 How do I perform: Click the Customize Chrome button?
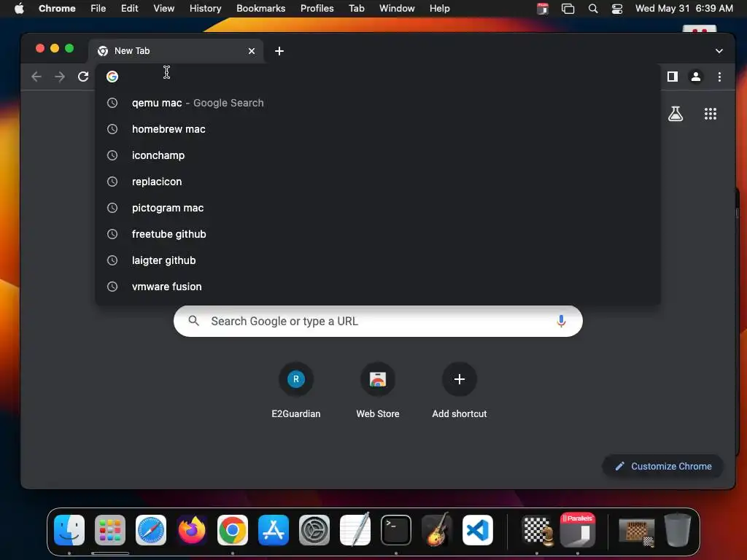[663, 466]
